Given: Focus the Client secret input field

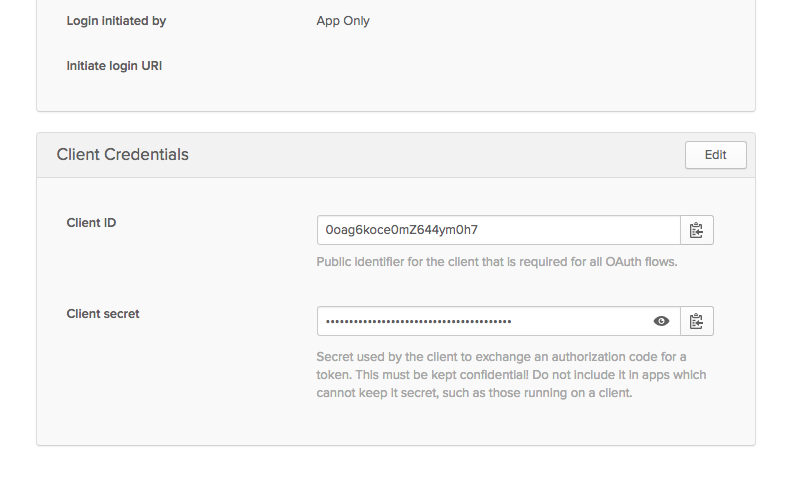Looking at the screenshot, I should [580, 321].
